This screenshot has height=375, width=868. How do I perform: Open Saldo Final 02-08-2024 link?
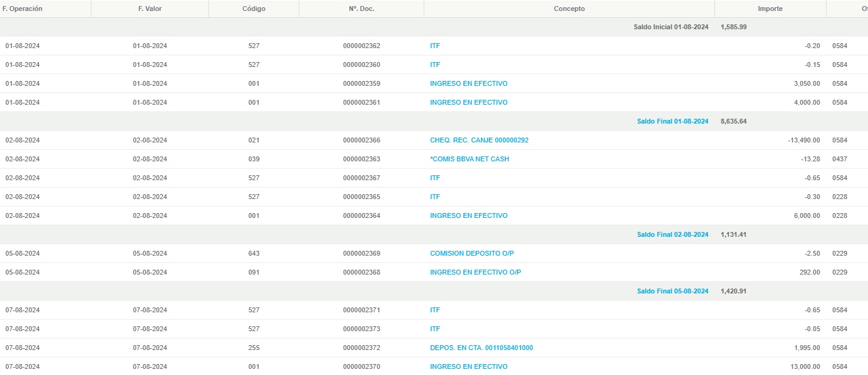pyautogui.click(x=673, y=234)
